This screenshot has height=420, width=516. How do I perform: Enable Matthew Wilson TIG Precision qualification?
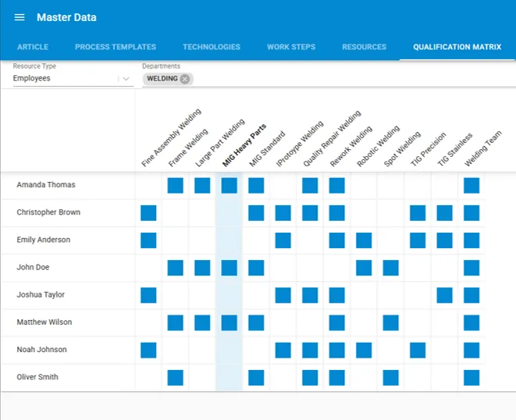418,323
